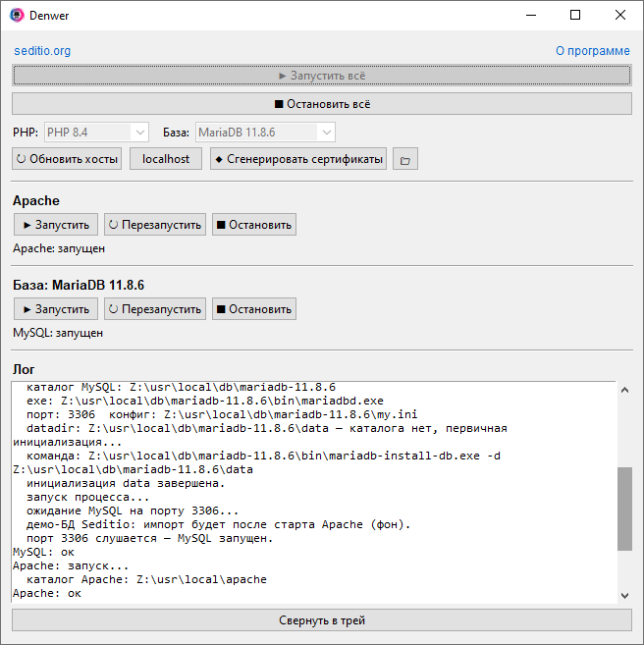This screenshot has width=644, height=645.
Task: Stop Apache with Остановить button
Action: tap(254, 225)
